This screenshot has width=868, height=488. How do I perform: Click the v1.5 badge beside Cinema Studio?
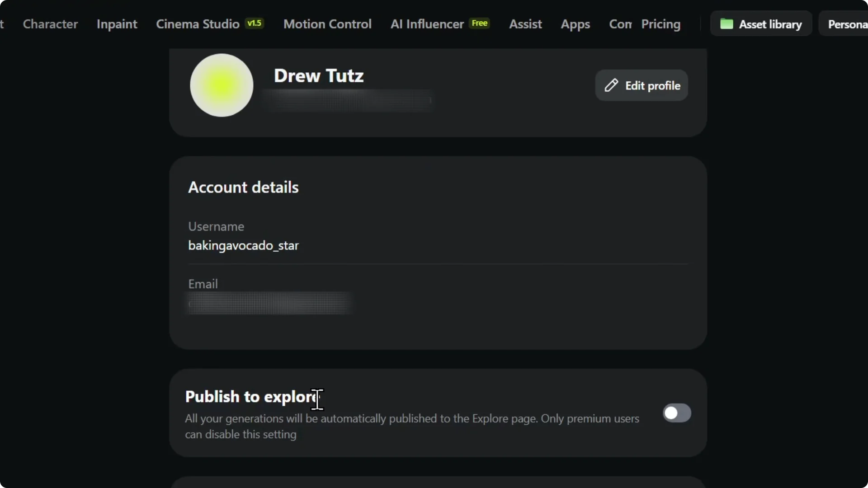coord(254,23)
